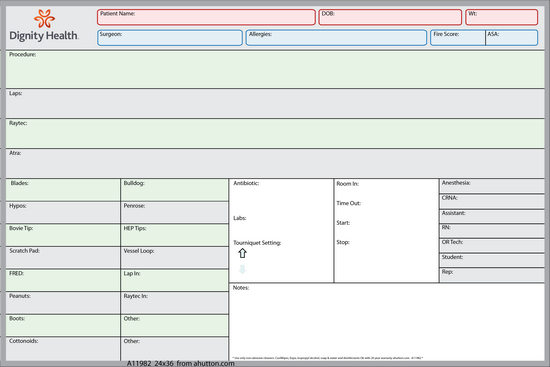The width and height of the screenshot is (550, 367).
Task: Click the Notes area
Action: 387,322
